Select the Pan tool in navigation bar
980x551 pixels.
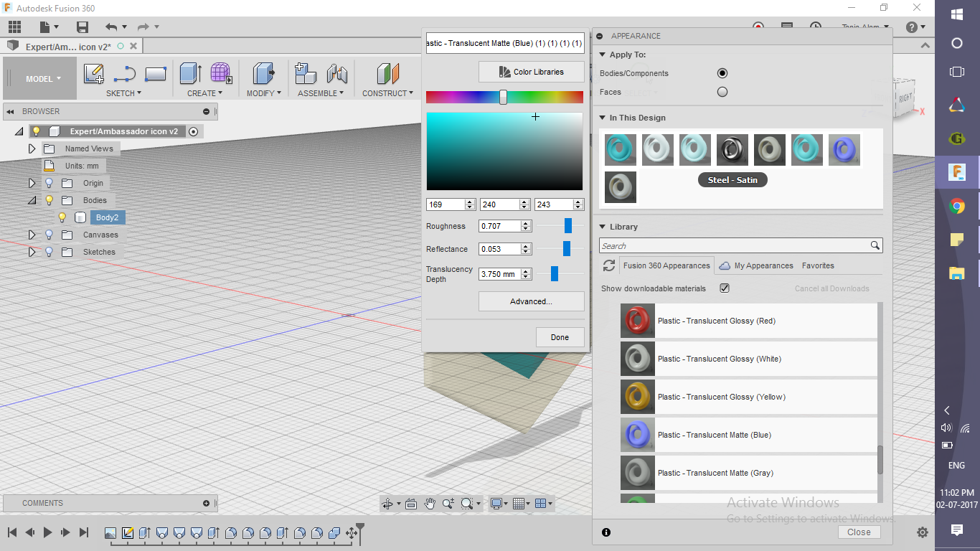pos(429,503)
